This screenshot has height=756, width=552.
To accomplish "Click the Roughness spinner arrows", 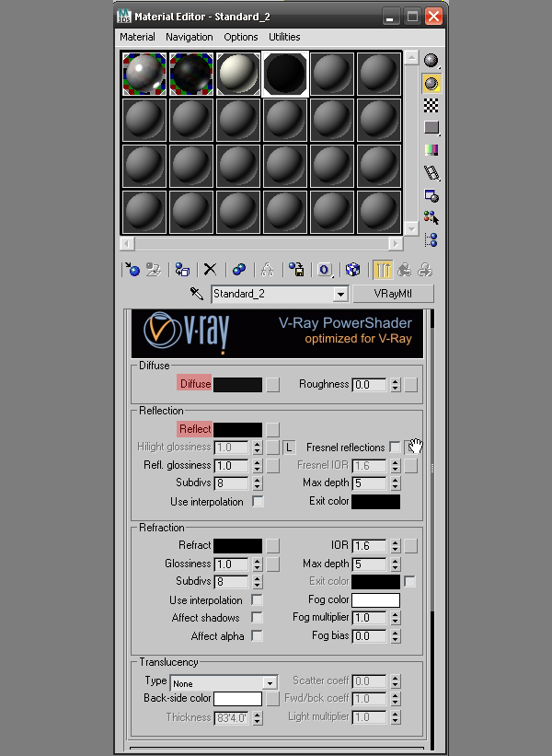I will [x=396, y=385].
